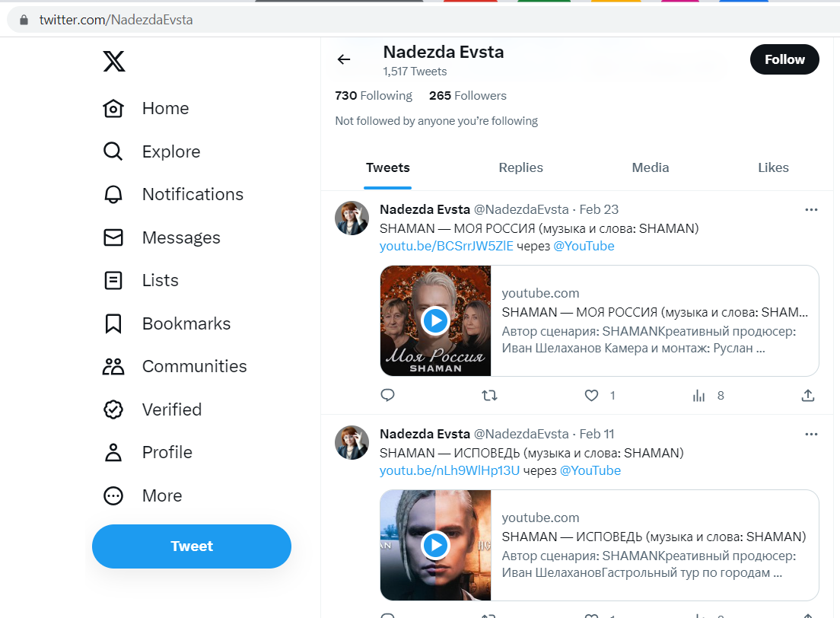This screenshot has height=618, width=840.
Task: Open Lists from the sidebar
Action: click(161, 280)
